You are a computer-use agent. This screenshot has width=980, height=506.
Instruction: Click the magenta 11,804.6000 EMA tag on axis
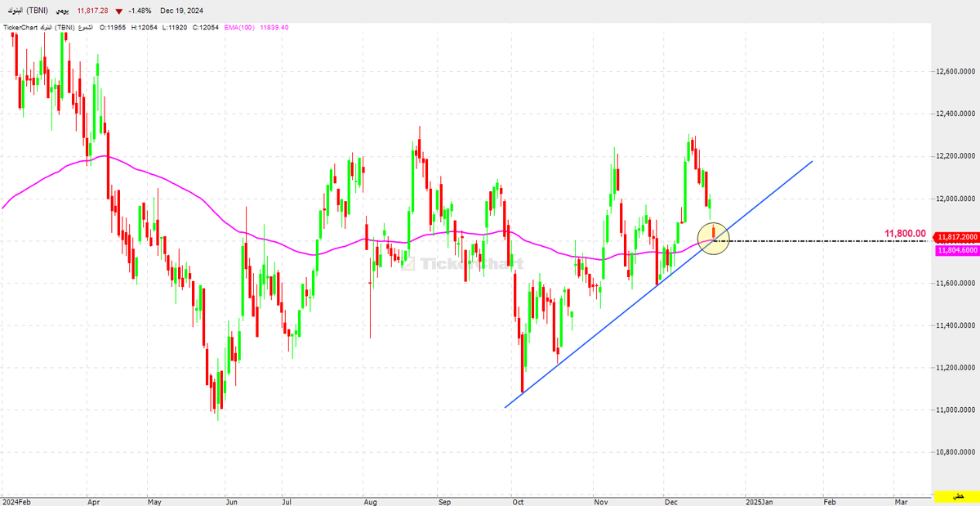pos(957,250)
